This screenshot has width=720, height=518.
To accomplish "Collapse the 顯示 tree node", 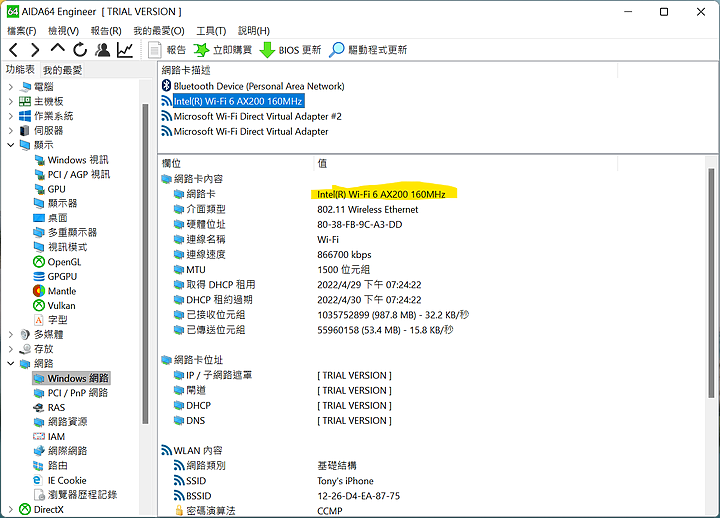I will pos(11,145).
